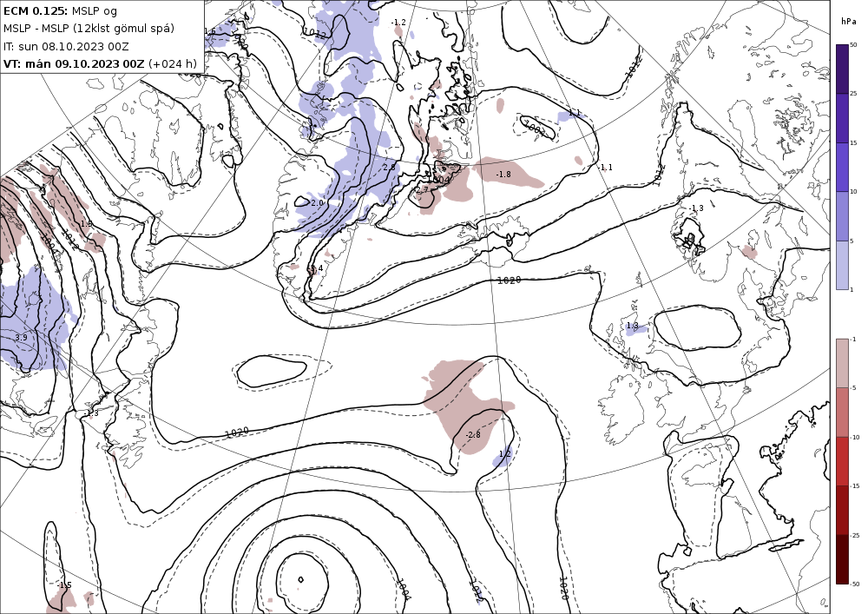Click the '1004' isobar label at bottom of map
Image resolution: width=868 pixels, height=614 pixels.
point(404,589)
